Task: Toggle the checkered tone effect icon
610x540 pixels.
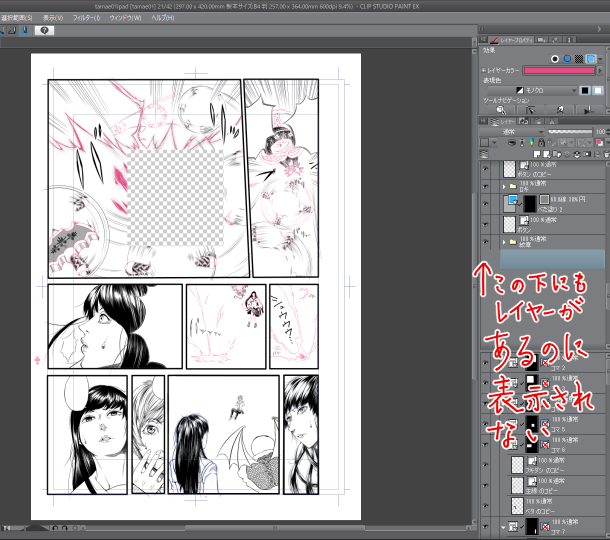Action: click(579, 59)
